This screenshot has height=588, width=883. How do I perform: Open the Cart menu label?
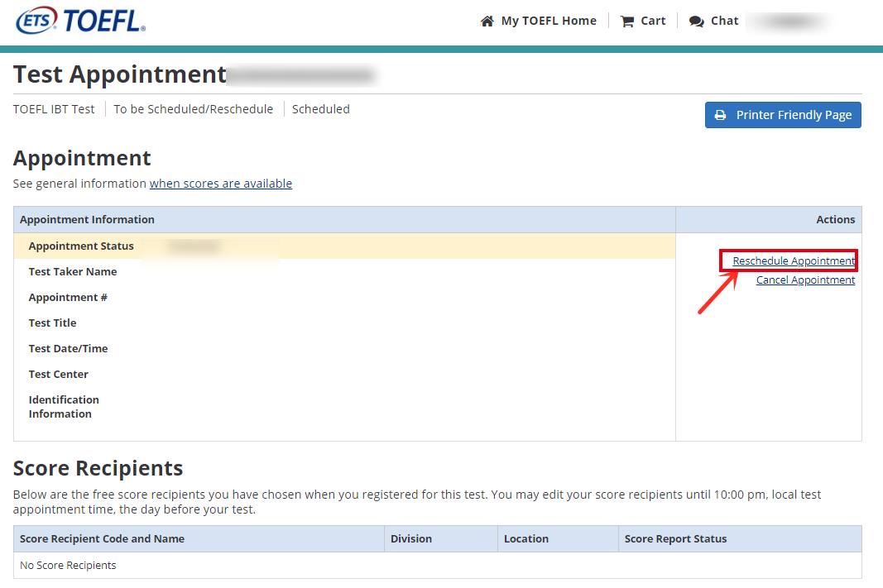tap(653, 22)
